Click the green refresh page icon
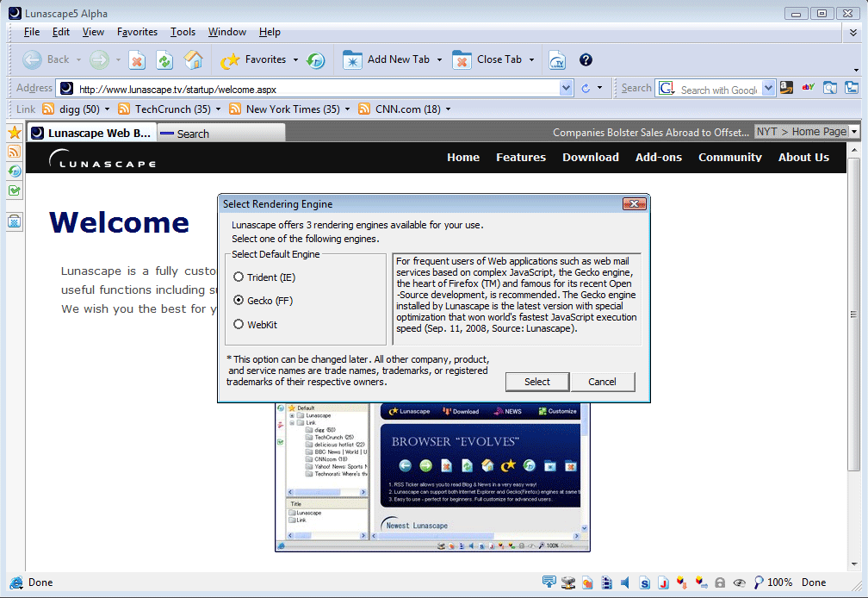 pos(164,60)
